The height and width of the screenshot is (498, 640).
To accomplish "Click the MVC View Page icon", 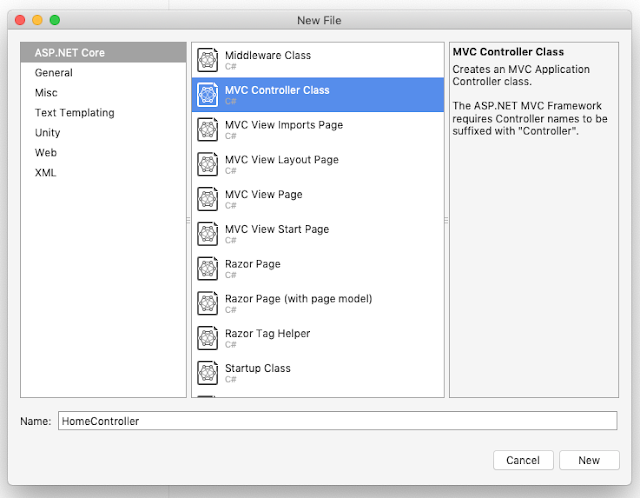I will (x=208, y=199).
